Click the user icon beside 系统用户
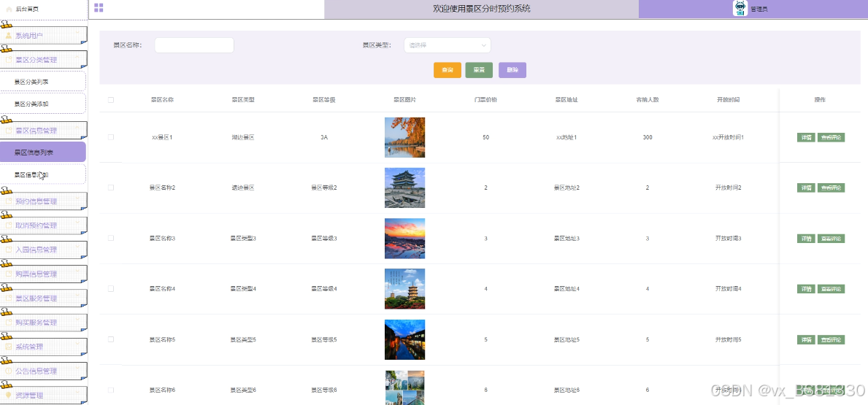 point(9,36)
